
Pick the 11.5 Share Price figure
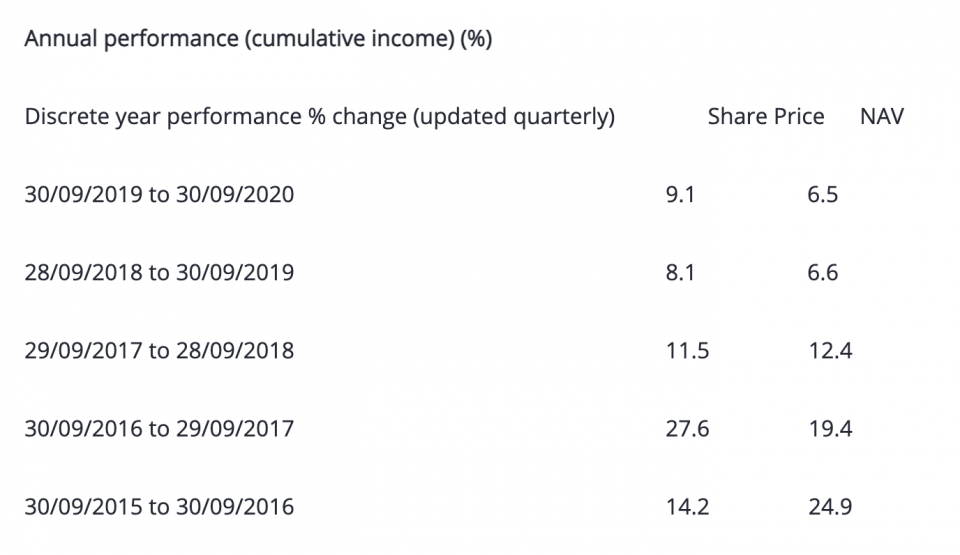[687, 351]
